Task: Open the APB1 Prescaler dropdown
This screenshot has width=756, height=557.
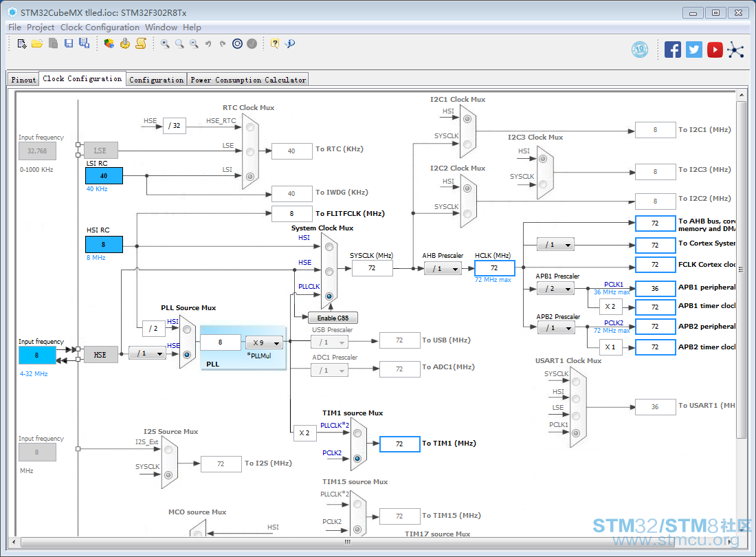Action: [555, 289]
